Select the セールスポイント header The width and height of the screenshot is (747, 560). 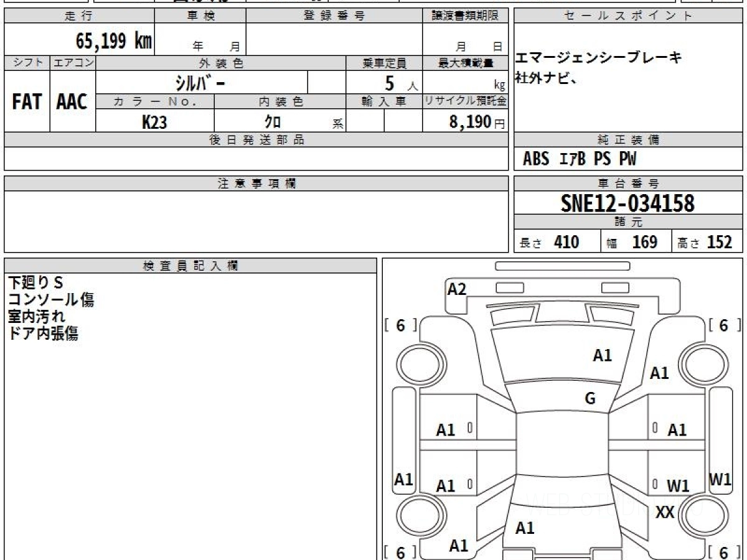(x=629, y=16)
